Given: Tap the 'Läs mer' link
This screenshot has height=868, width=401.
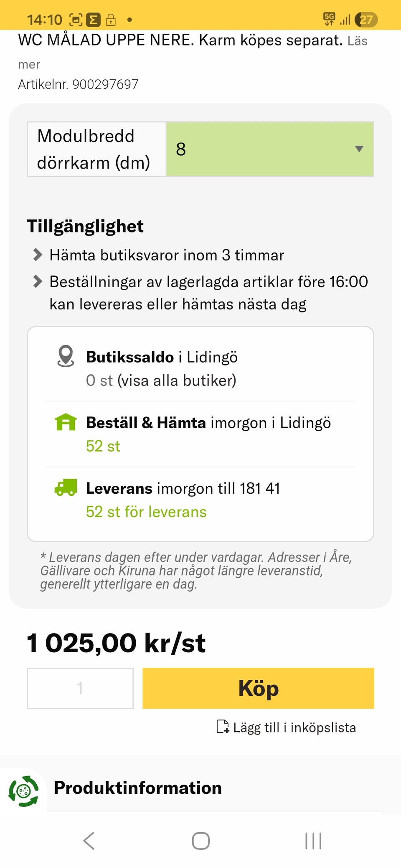Looking at the screenshot, I should (357, 41).
